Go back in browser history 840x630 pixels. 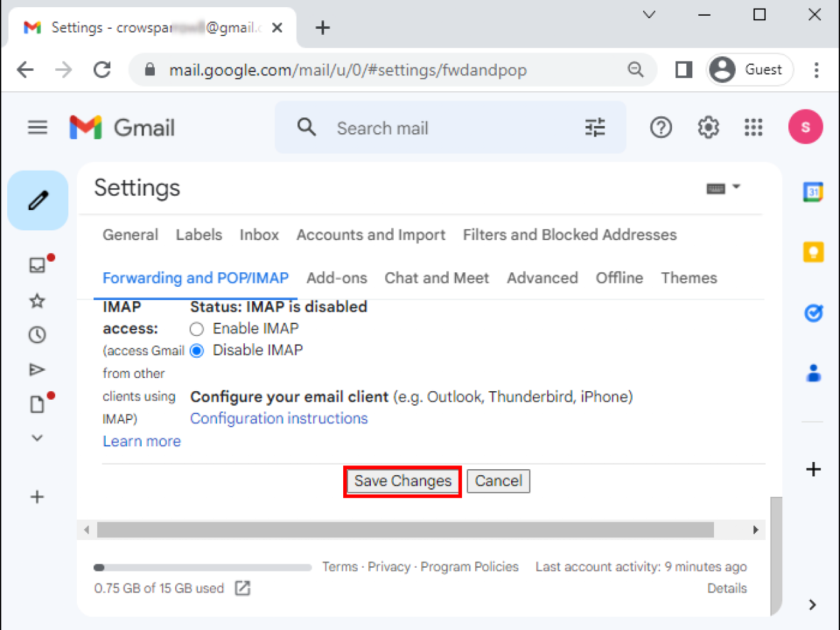click(x=26, y=70)
